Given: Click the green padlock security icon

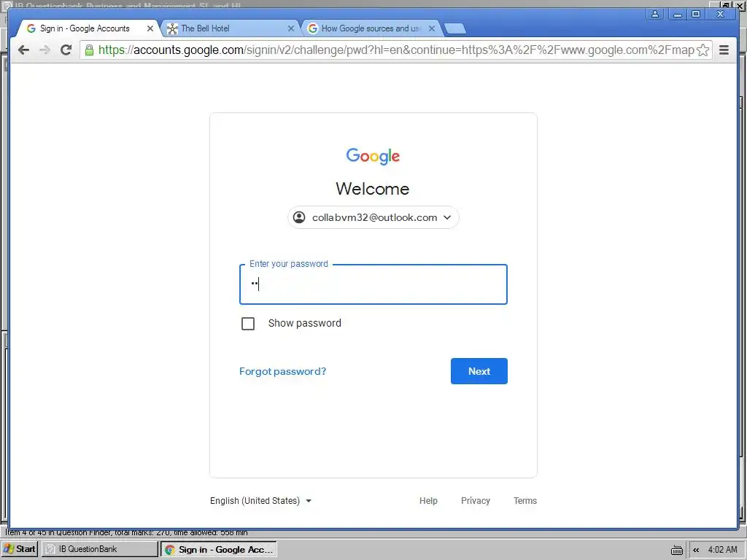Looking at the screenshot, I should [x=89, y=50].
